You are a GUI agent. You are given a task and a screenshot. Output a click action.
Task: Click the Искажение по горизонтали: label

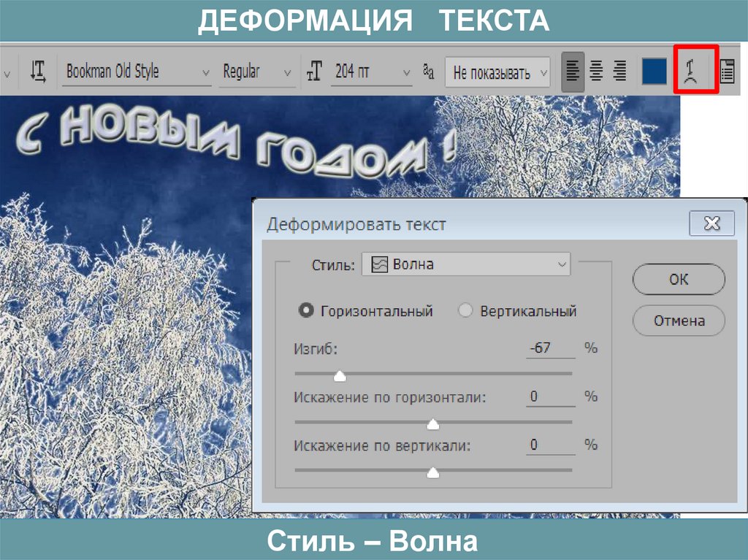390,397
